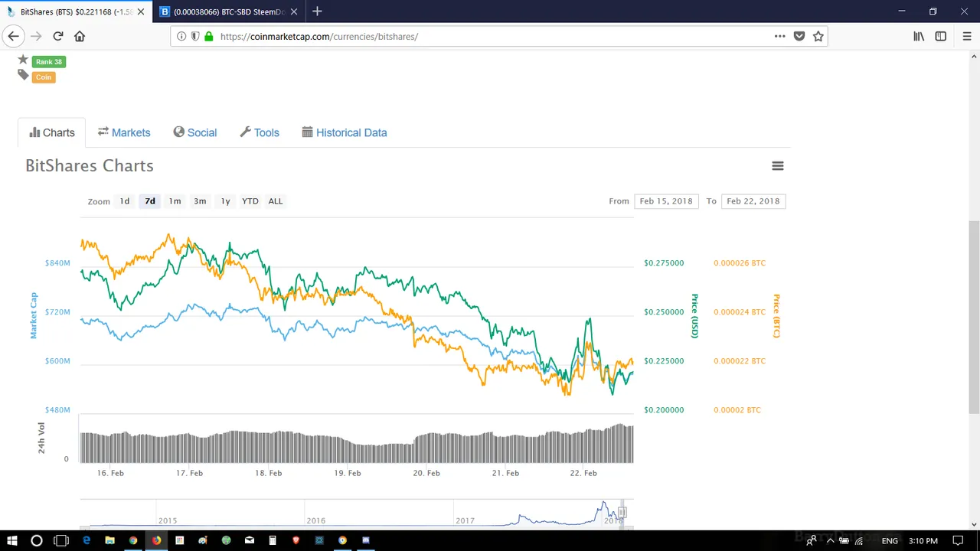Image resolution: width=980 pixels, height=551 pixels.
Task: Open the Brave browser taskbar icon
Action: [x=296, y=540]
